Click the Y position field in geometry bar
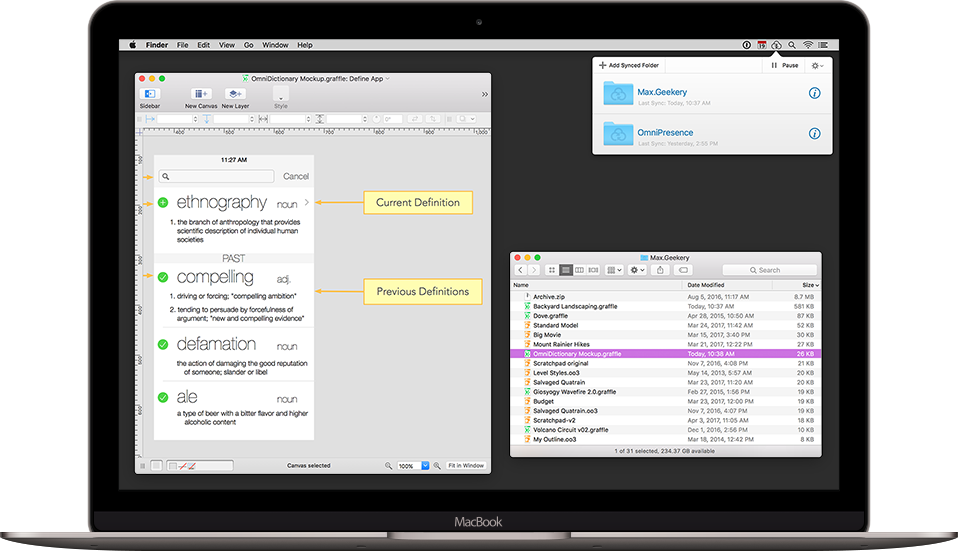This screenshot has width=958, height=551. [x=231, y=119]
